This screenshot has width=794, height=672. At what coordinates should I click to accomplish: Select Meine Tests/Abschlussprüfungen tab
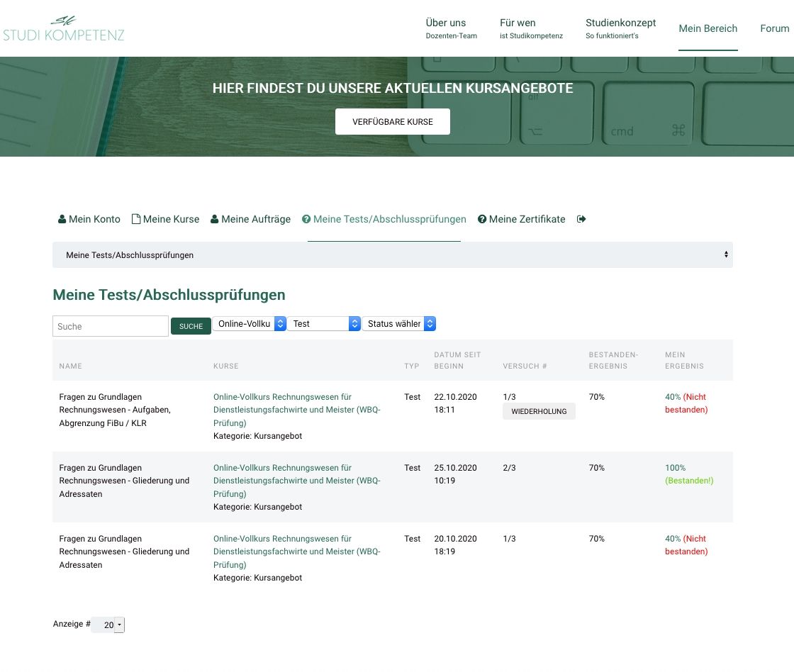[x=384, y=219]
